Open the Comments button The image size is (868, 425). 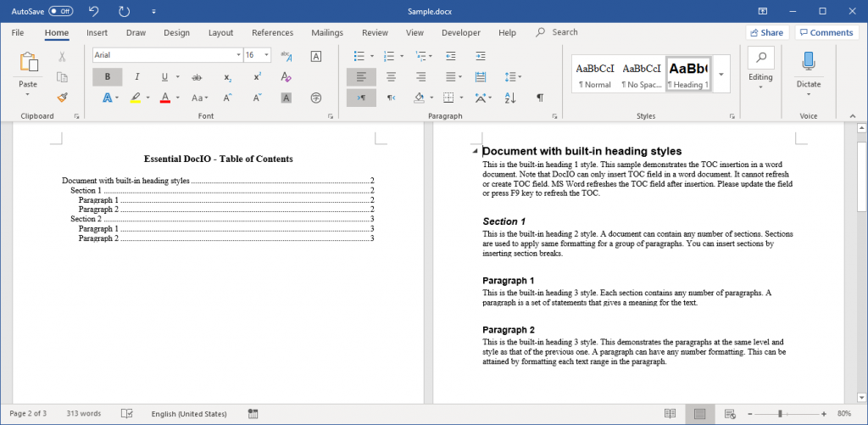point(825,32)
